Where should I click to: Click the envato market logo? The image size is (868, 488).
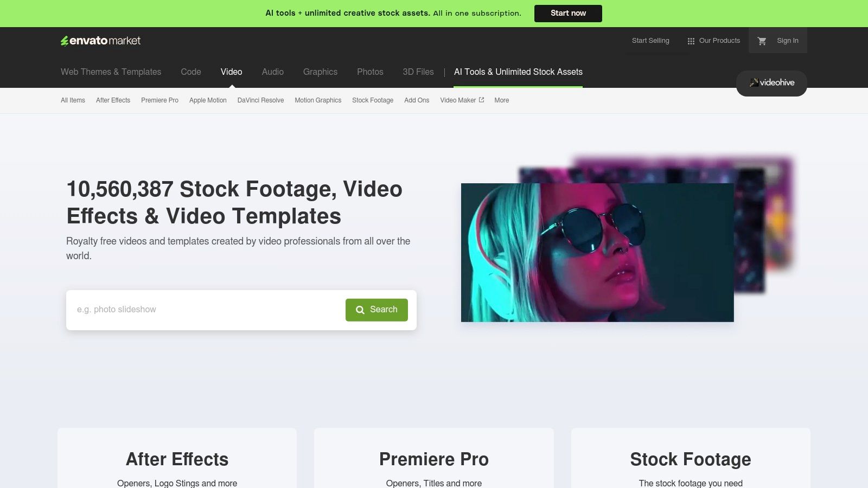point(100,40)
